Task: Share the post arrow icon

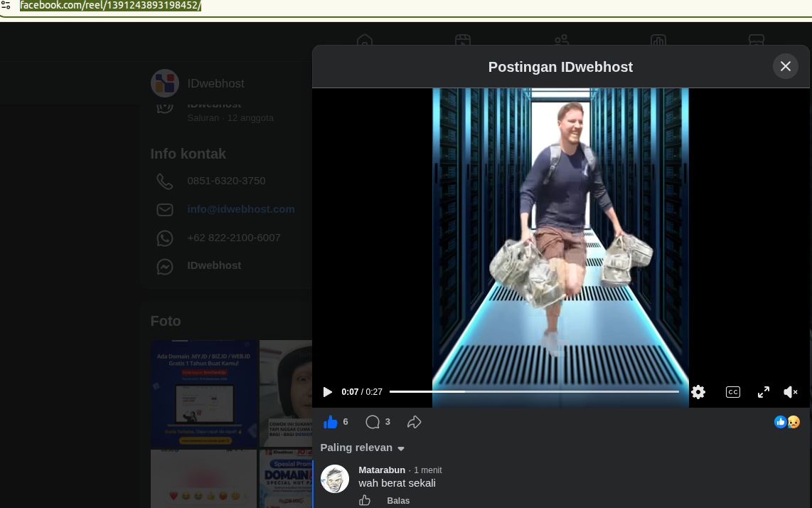Action: [x=414, y=422]
